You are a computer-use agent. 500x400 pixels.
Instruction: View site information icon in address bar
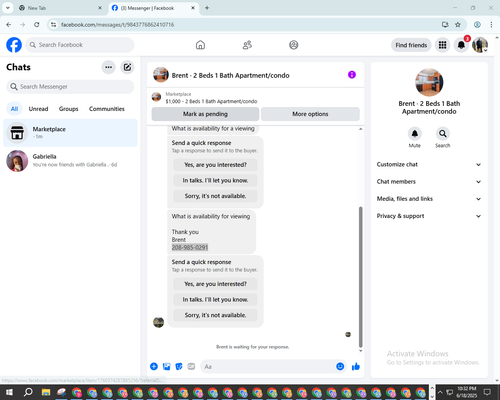click(53, 25)
